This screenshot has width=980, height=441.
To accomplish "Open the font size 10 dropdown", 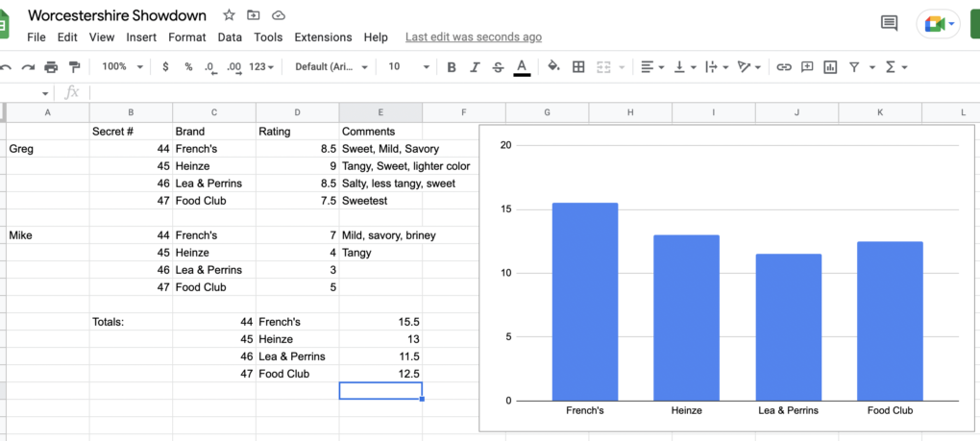I will (x=408, y=67).
